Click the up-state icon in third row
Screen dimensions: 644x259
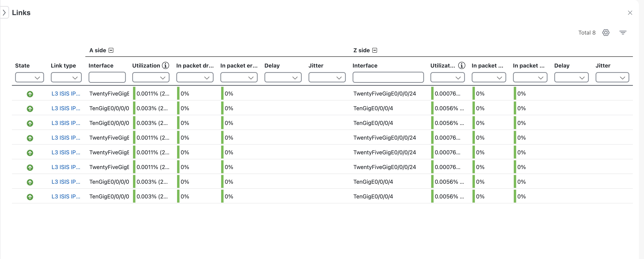click(x=30, y=123)
